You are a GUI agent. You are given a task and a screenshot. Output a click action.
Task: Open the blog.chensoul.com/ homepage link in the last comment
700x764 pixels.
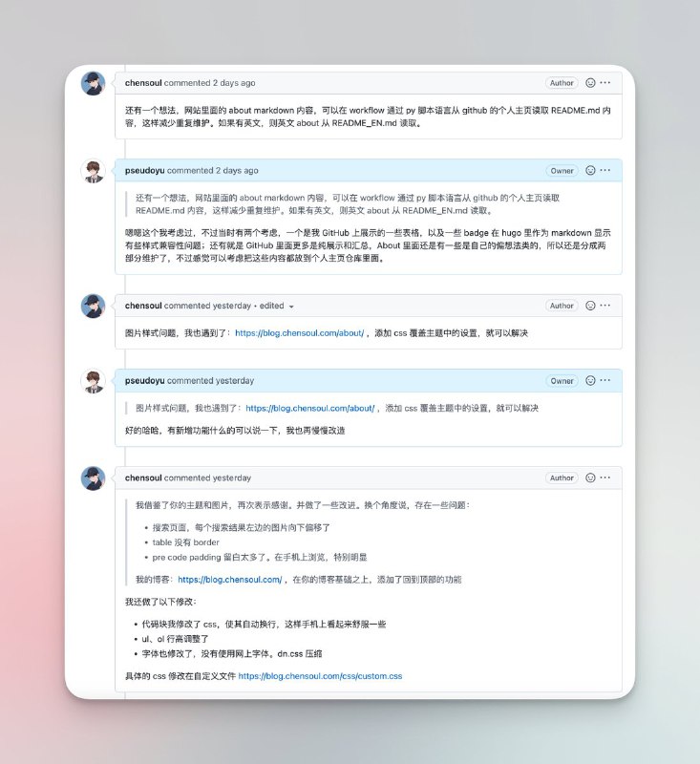229,580
